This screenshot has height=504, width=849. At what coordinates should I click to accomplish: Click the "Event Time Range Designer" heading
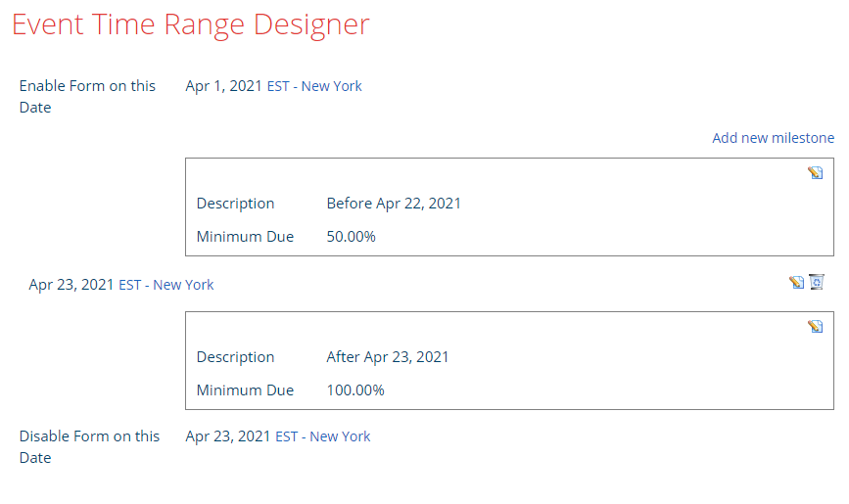coord(191,24)
